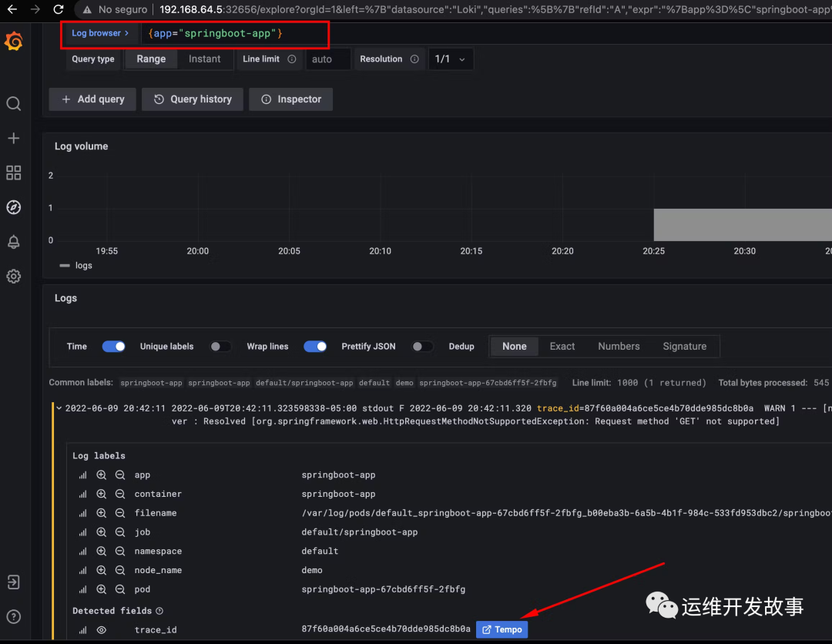Open the Grafana home logo
Viewport: 832px width, 644px height.
14,42
